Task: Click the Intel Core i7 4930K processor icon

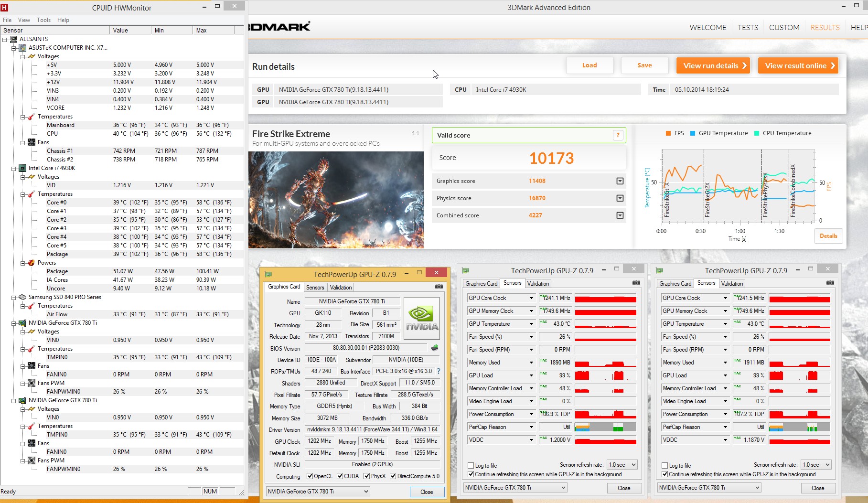Action: point(22,168)
